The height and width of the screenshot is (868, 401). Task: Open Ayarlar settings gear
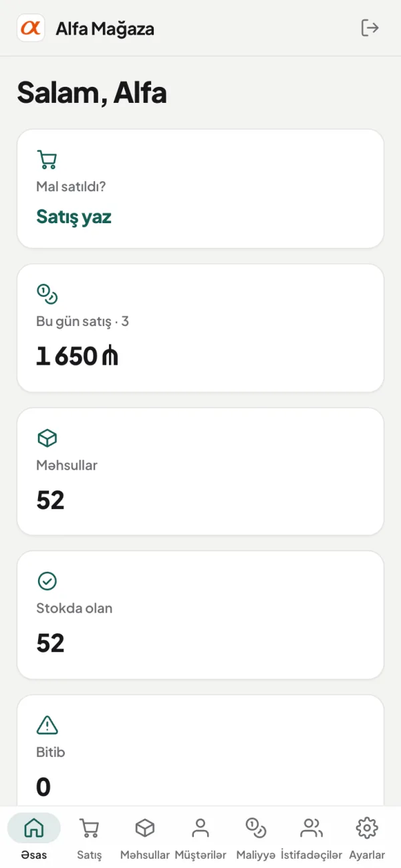point(367,837)
